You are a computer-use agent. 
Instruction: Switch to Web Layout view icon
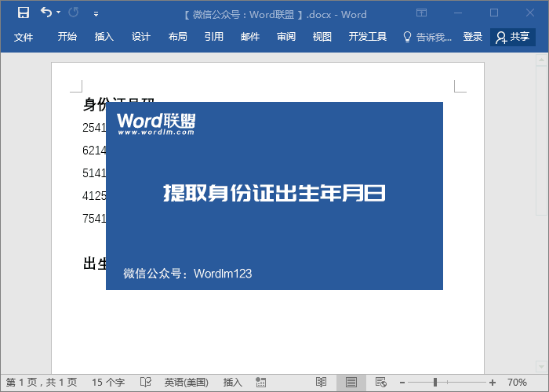[381, 383]
